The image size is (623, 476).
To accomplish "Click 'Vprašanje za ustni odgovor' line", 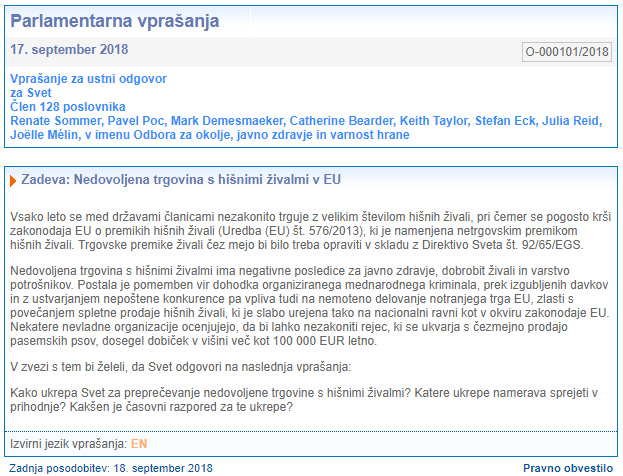I will tap(88, 79).
